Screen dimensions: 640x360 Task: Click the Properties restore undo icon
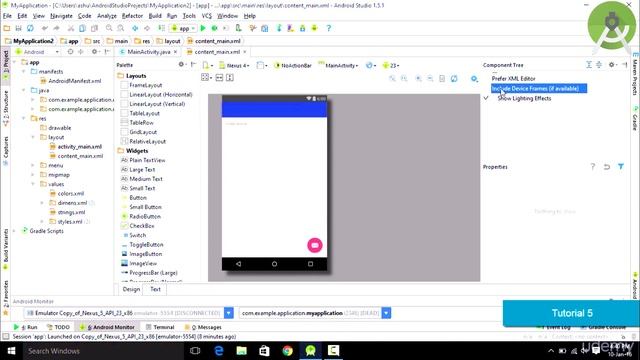[607, 167]
